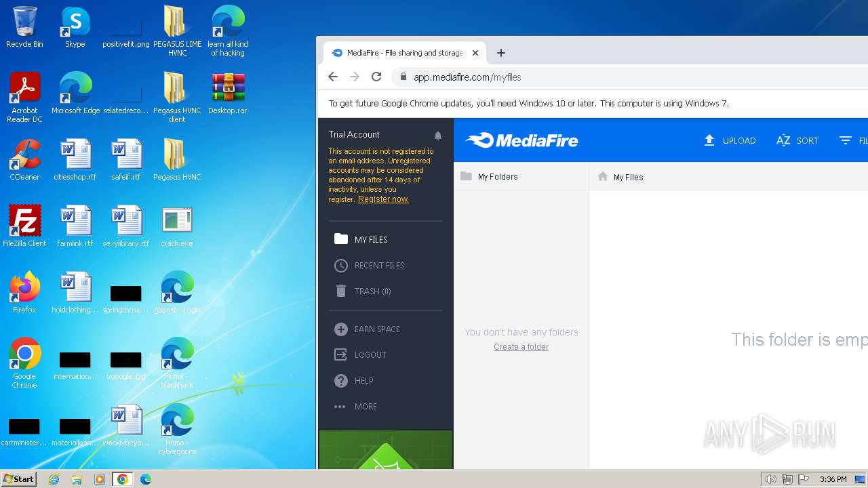
Task: Click the Register now link
Action: [383, 199]
